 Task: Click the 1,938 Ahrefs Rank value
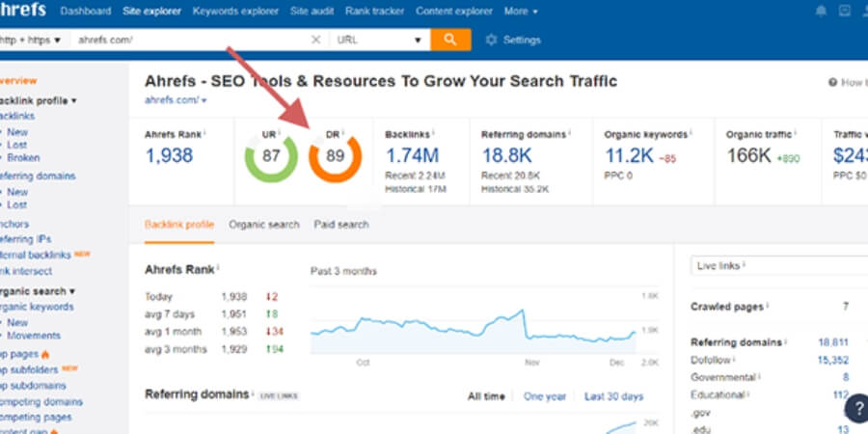click(x=169, y=155)
